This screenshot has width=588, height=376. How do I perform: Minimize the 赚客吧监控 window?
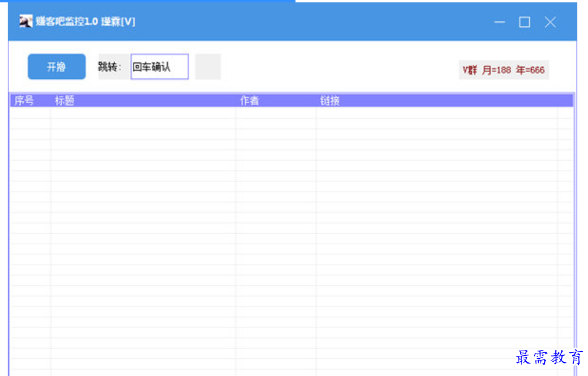pos(500,22)
